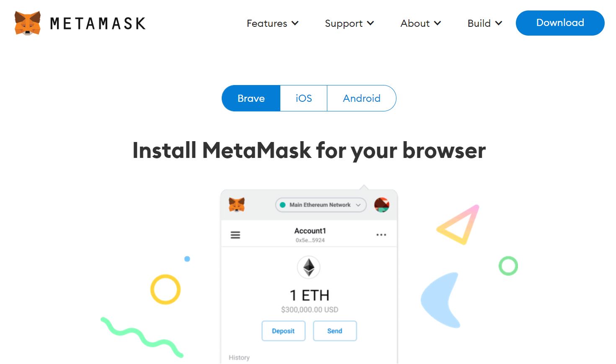Open the About navigation menu

[421, 23]
